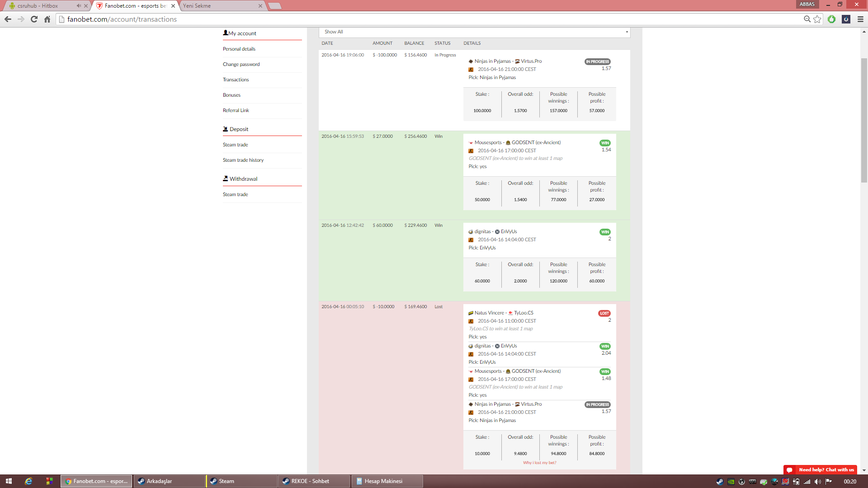
Task: Open Bonuses page
Action: point(231,95)
